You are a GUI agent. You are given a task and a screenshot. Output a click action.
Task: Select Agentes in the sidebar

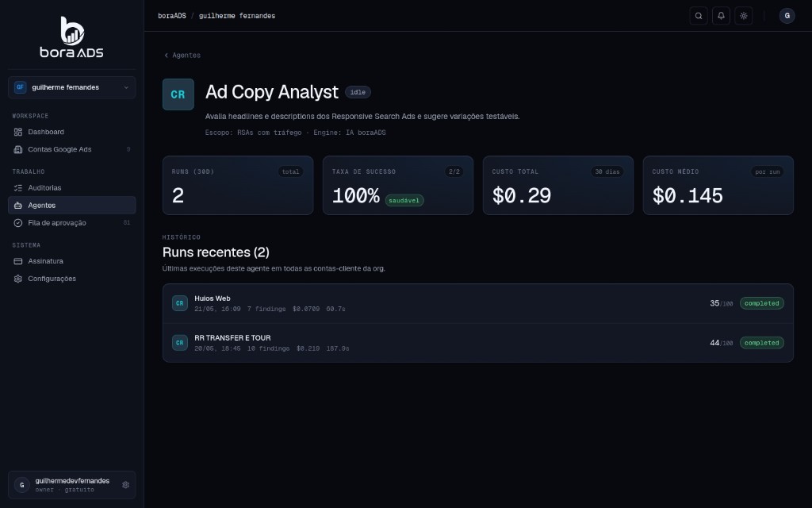[x=72, y=206]
